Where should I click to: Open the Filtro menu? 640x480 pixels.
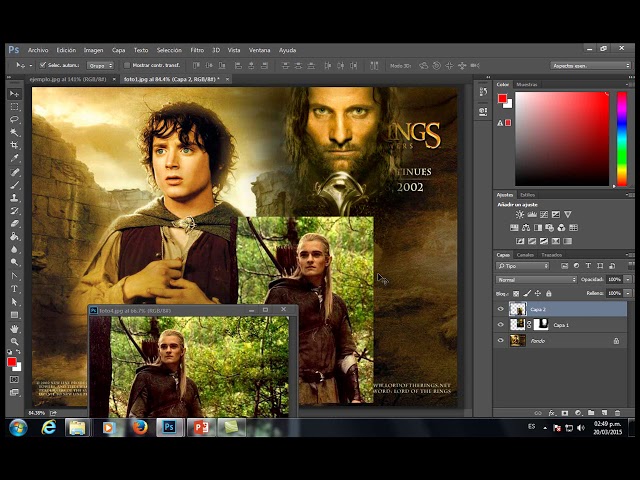pos(197,50)
